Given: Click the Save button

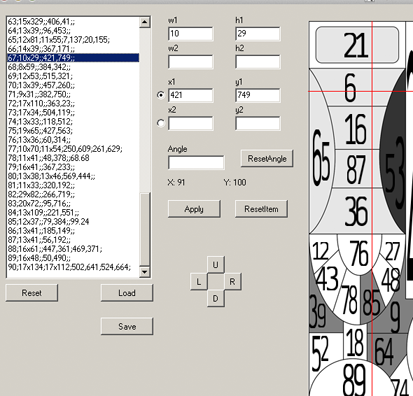Looking at the screenshot, I should pyautogui.click(x=127, y=326).
